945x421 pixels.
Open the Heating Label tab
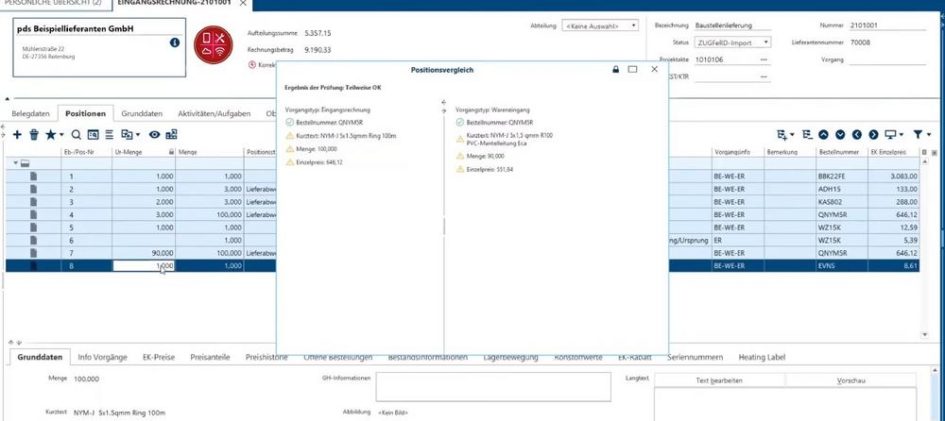[x=762, y=357]
